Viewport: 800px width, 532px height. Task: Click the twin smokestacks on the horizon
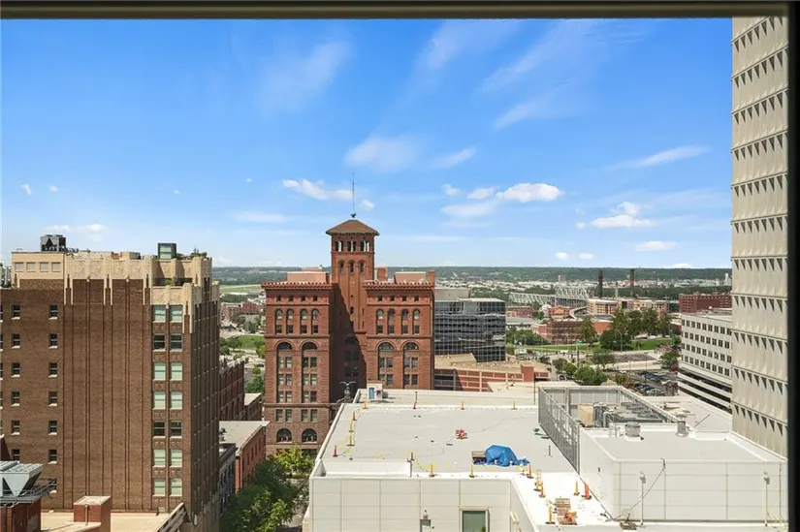coord(615,283)
